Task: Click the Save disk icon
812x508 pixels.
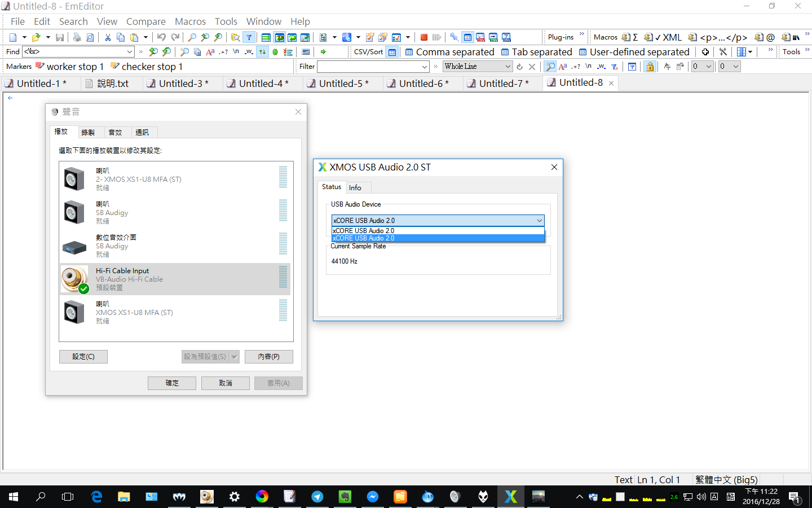Action: (60, 37)
